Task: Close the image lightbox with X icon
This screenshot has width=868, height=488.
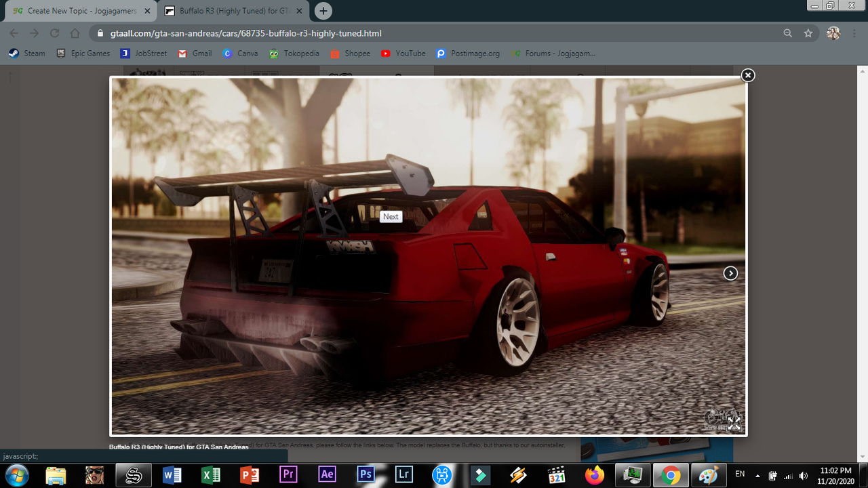Action: click(x=747, y=75)
